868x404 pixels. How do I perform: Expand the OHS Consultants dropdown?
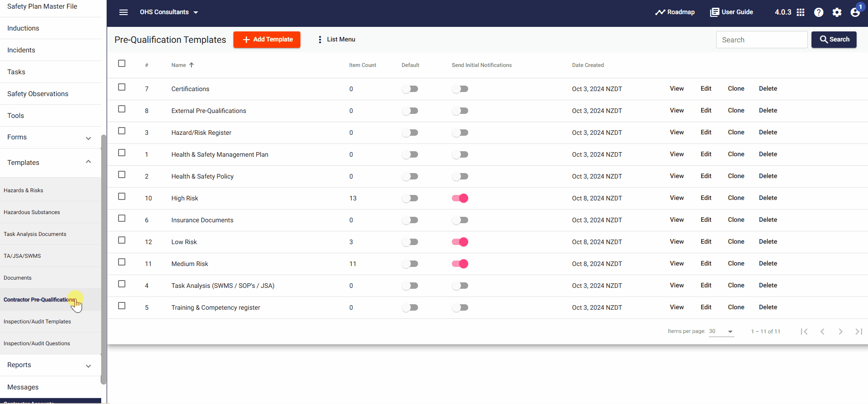(x=169, y=12)
